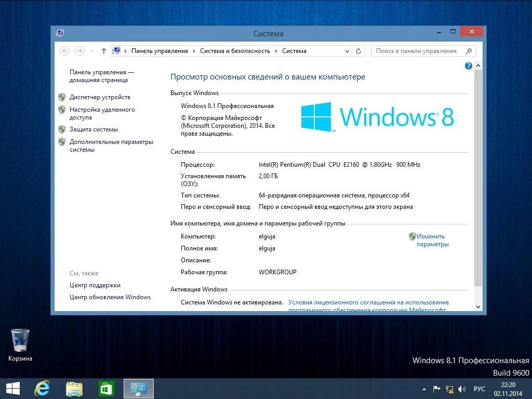Click shield icon beside Настройка удаленного доступа
The width and height of the screenshot is (532, 399).
point(62,110)
